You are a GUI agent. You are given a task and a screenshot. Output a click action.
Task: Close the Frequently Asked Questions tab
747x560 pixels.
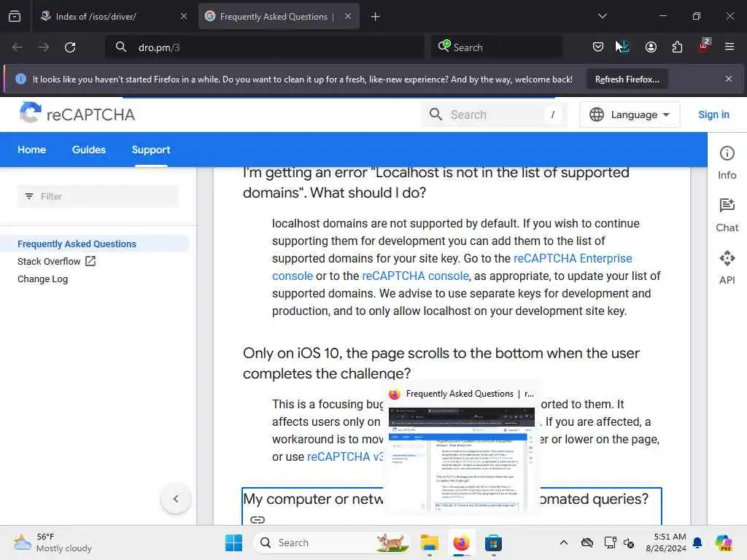tap(348, 16)
